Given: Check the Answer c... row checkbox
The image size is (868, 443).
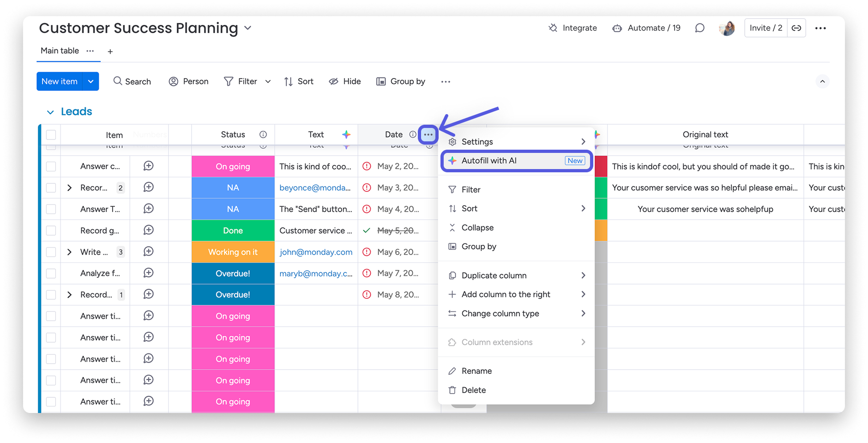Looking at the screenshot, I should pos(51,166).
